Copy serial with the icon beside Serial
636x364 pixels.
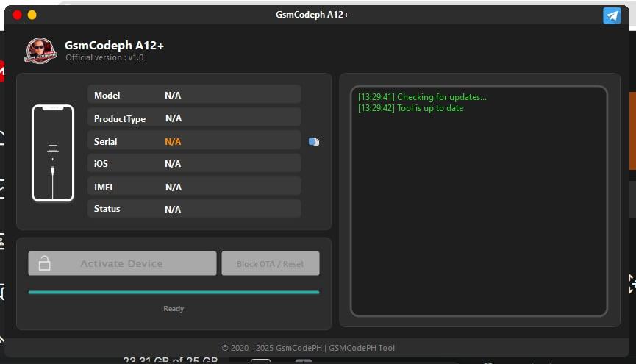314,142
